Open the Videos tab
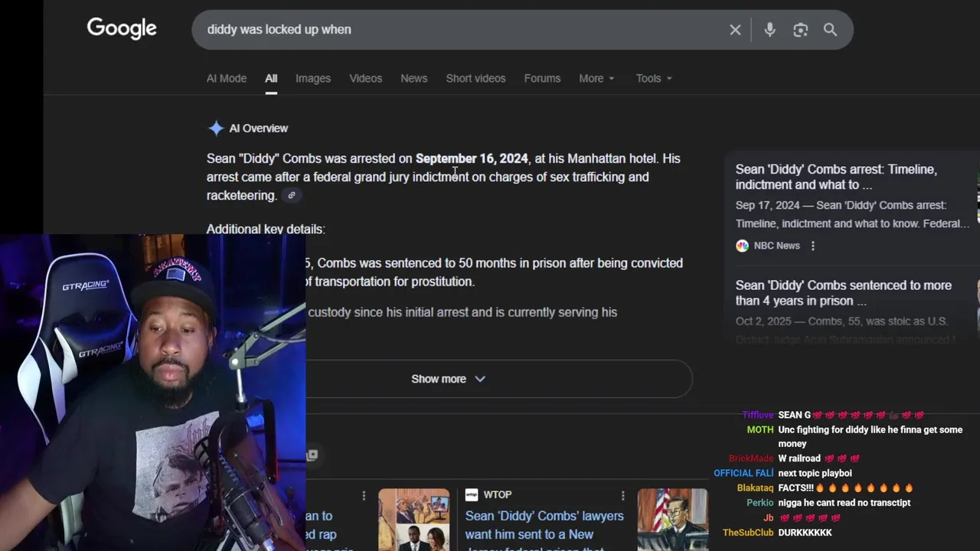This screenshot has height=551, width=980. [x=365, y=78]
